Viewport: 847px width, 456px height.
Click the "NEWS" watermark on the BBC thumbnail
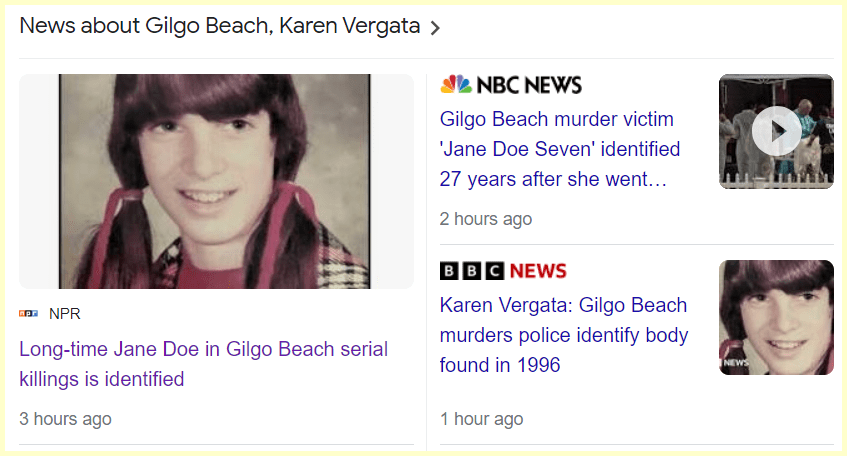tap(735, 362)
